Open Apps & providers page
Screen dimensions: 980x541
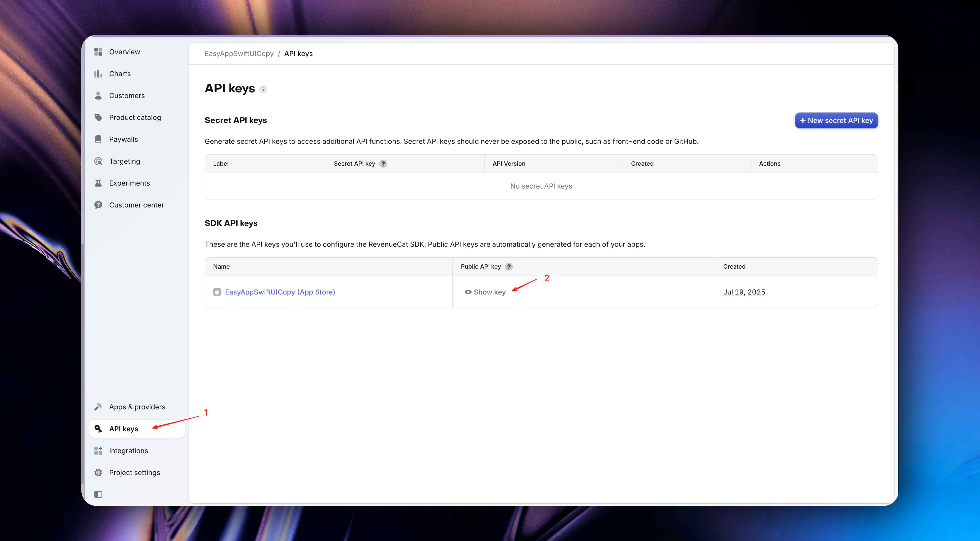point(137,407)
